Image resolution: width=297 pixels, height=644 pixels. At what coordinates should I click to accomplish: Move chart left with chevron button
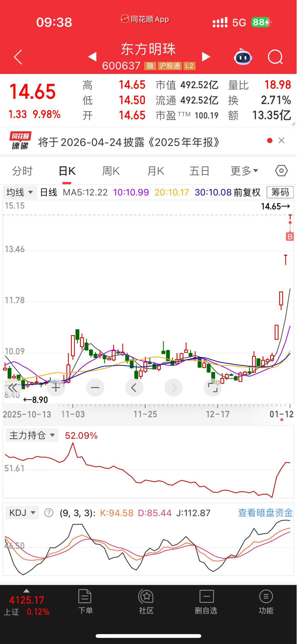(134, 387)
